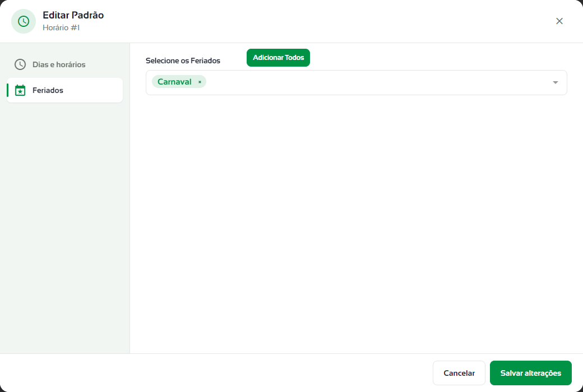
Task: Select the Carnaval holiday chip
Action: tap(174, 82)
